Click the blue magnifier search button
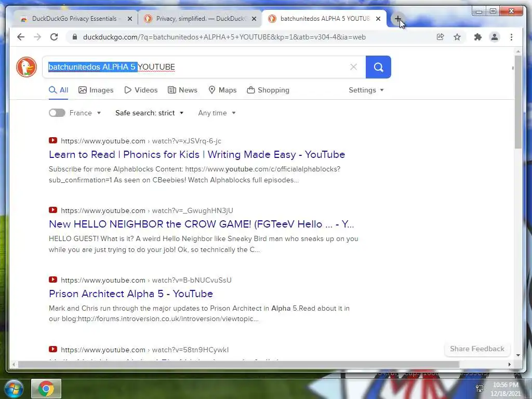The height and width of the screenshot is (399, 532). tap(378, 67)
